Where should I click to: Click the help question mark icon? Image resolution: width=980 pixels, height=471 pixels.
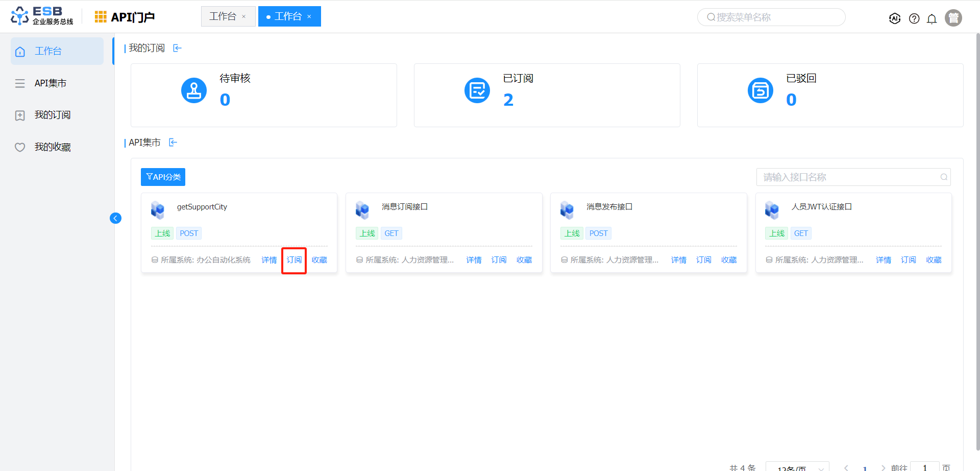914,19
